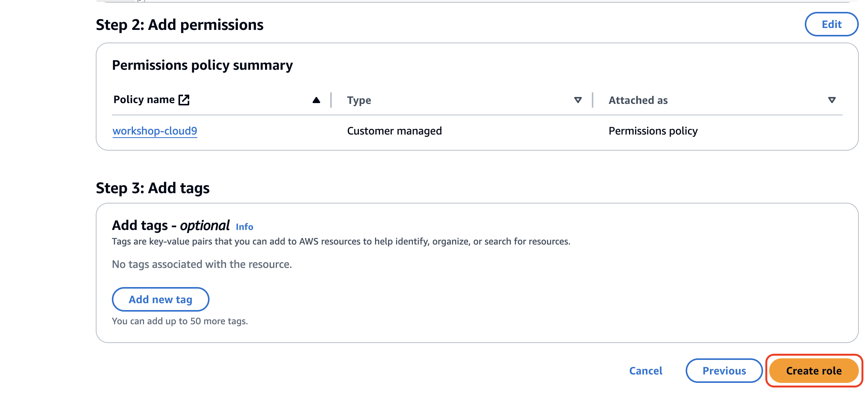Click the filter icon on the Attached as column

tap(832, 99)
